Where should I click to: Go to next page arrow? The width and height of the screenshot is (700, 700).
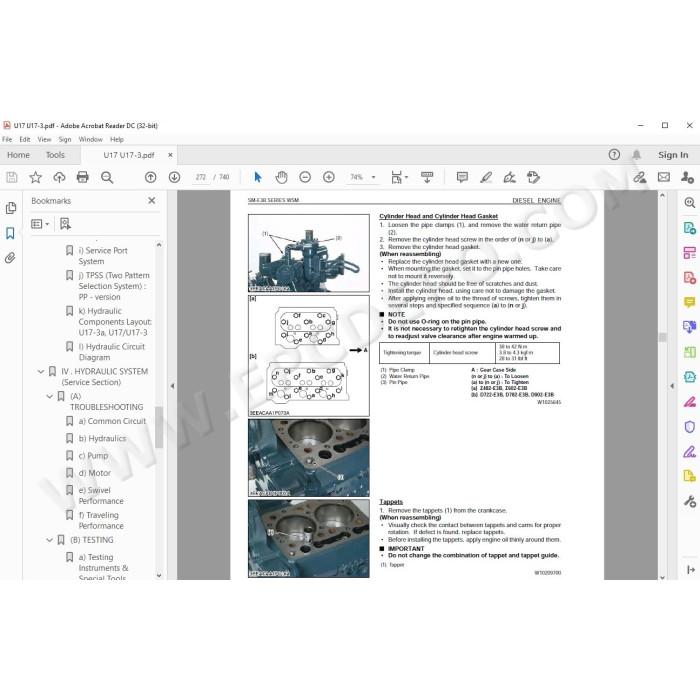point(175,177)
